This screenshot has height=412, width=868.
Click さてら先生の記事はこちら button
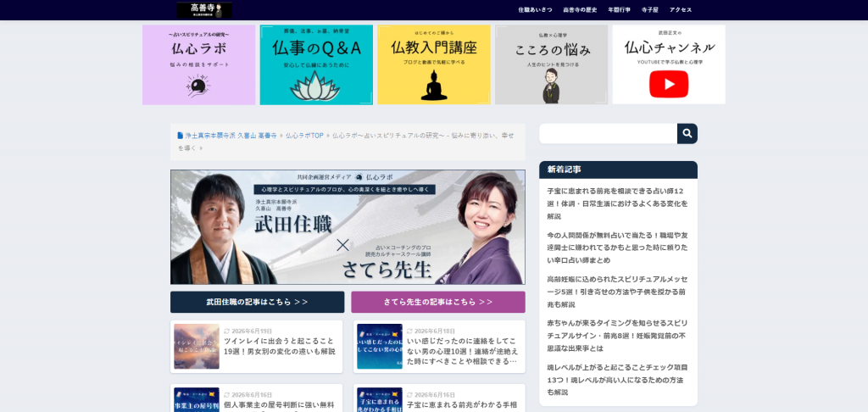(x=438, y=303)
